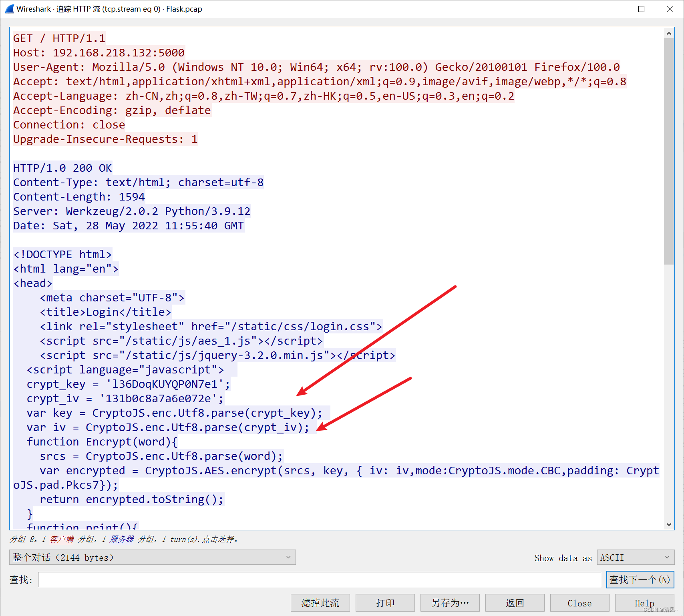Click the 另存为… button
This screenshot has height=616, width=684.
coord(450,603)
